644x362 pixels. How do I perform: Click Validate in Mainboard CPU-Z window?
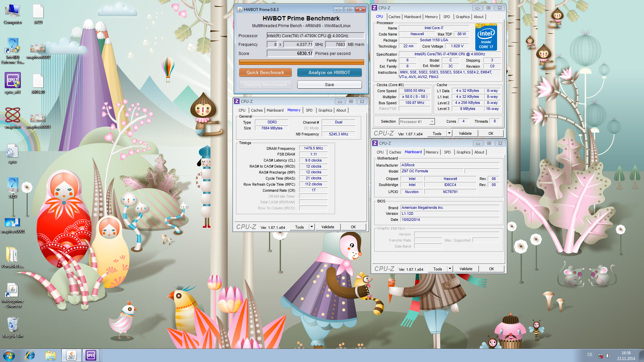click(x=466, y=269)
